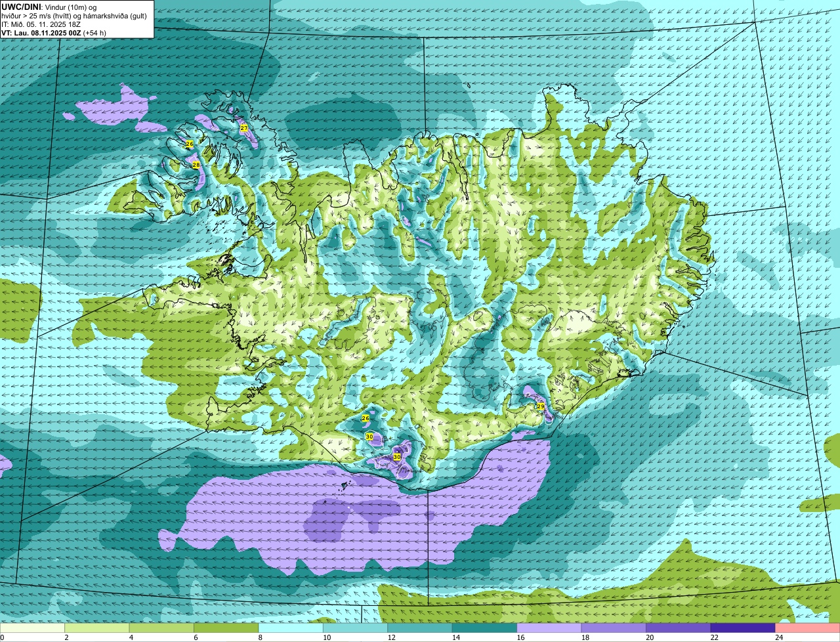Click the 6–8 m/s olive green legend swatch
The width and height of the screenshot is (840, 642).
[226, 628]
